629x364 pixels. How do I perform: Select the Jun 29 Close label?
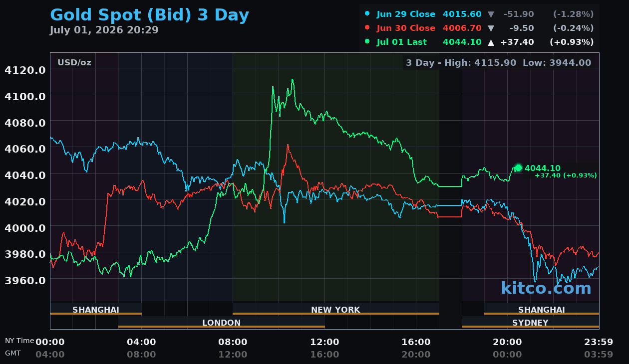tap(406, 14)
